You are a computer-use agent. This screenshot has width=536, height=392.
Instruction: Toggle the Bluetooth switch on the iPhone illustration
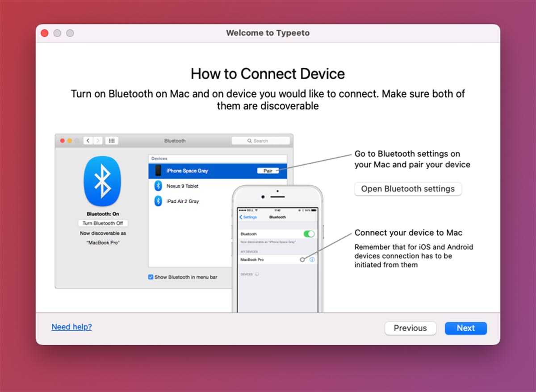(309, 234)
